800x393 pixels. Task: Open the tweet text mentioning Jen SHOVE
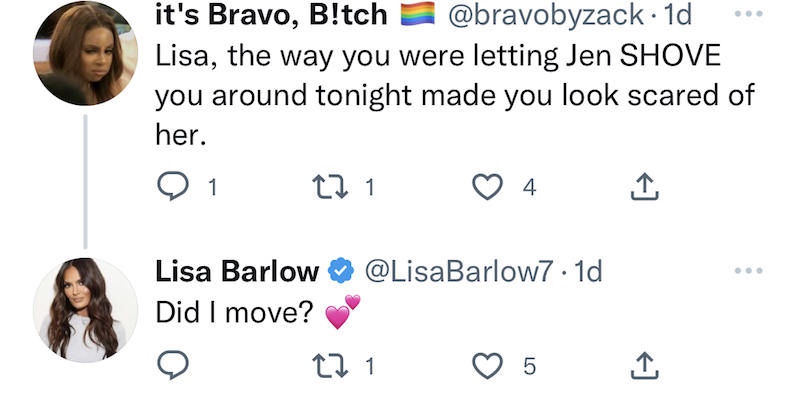coord(454,95)
